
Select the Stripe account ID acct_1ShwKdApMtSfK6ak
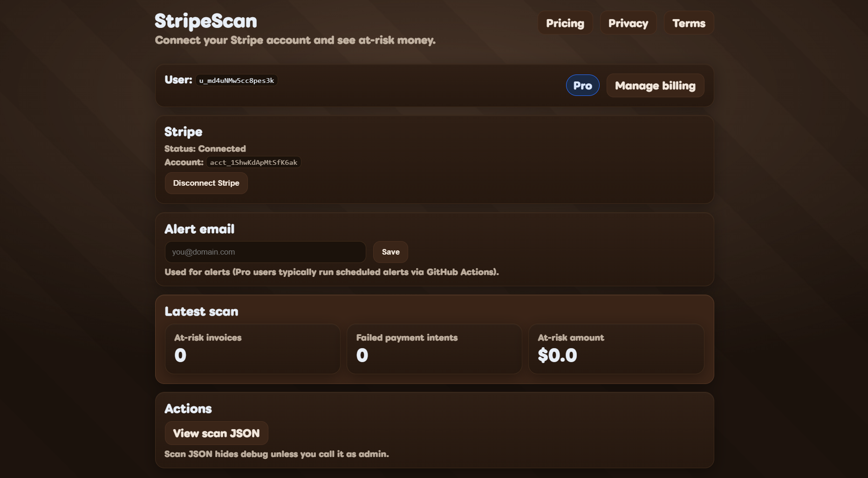click(253, 162)
